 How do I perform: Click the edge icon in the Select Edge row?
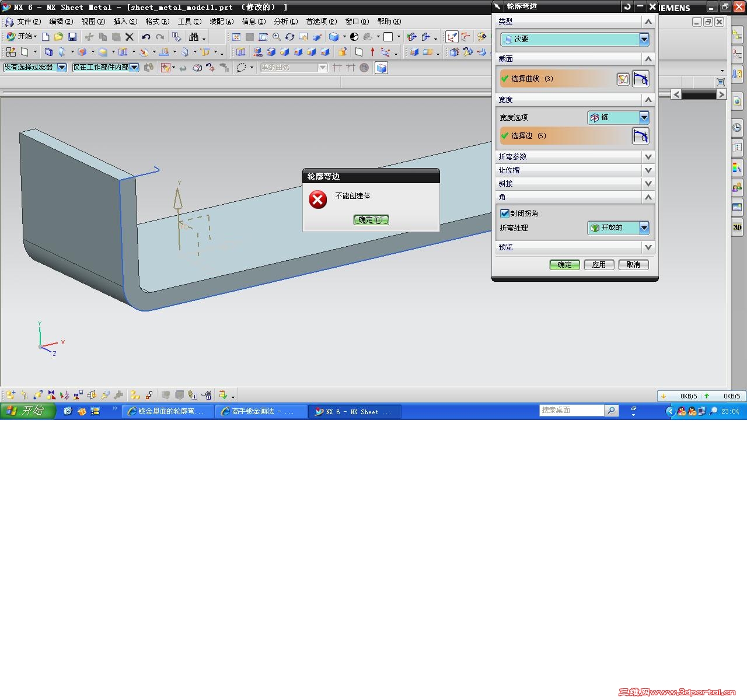(641, 136)
